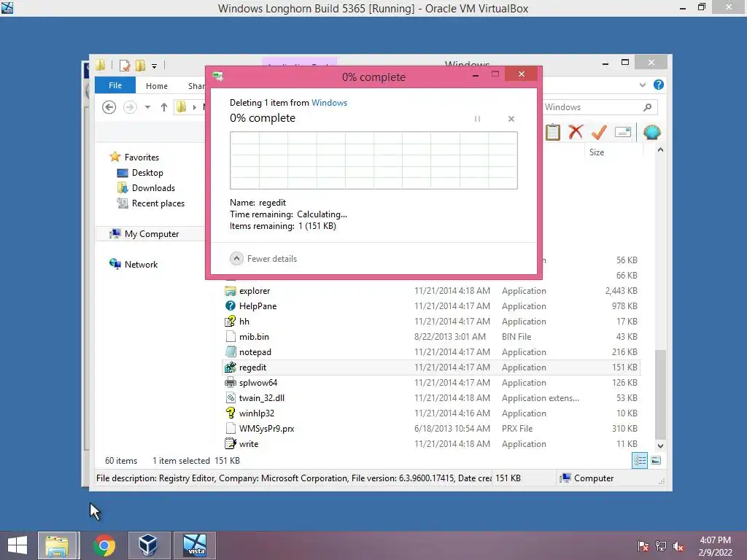Collapse the dialog using Fewer details
This screenshot has width=747, height=560.
[x=263, y=259]
